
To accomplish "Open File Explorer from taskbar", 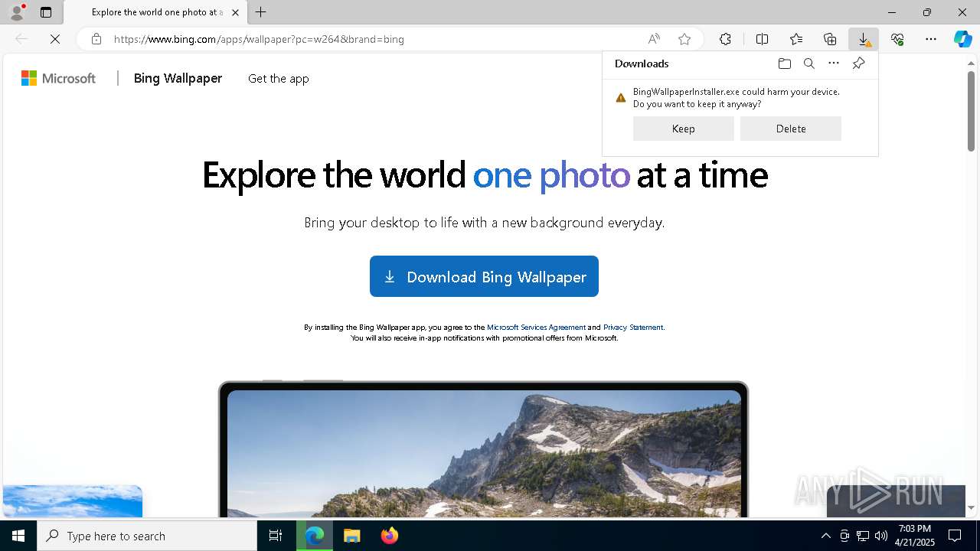I will [351, 536].
